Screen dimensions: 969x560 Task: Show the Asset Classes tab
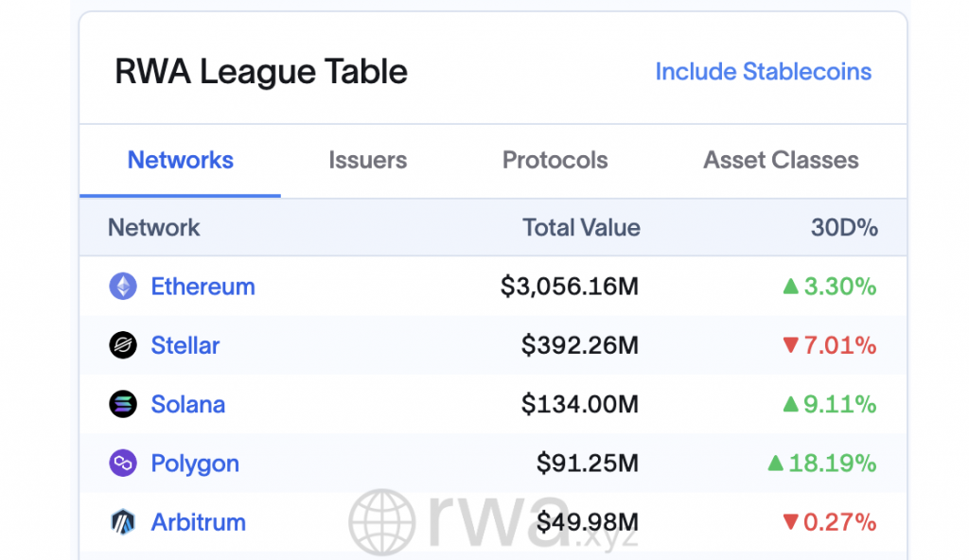point(781,160)
